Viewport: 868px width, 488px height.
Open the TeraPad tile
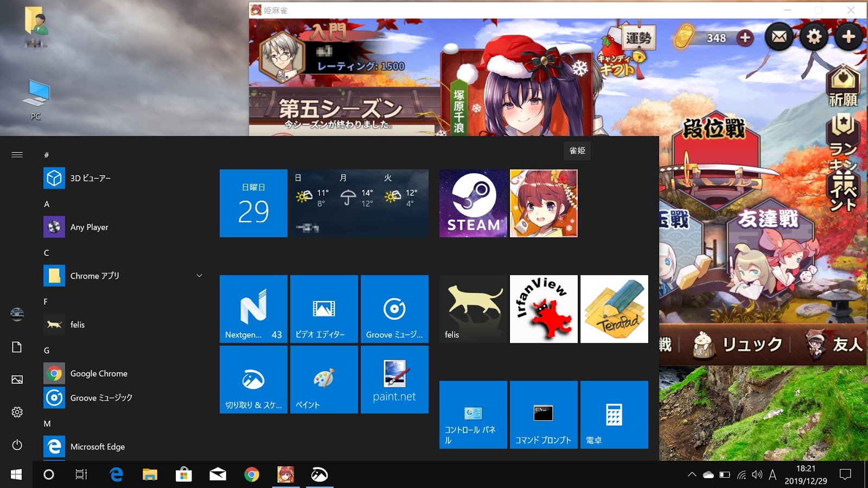tap(614, 309)
